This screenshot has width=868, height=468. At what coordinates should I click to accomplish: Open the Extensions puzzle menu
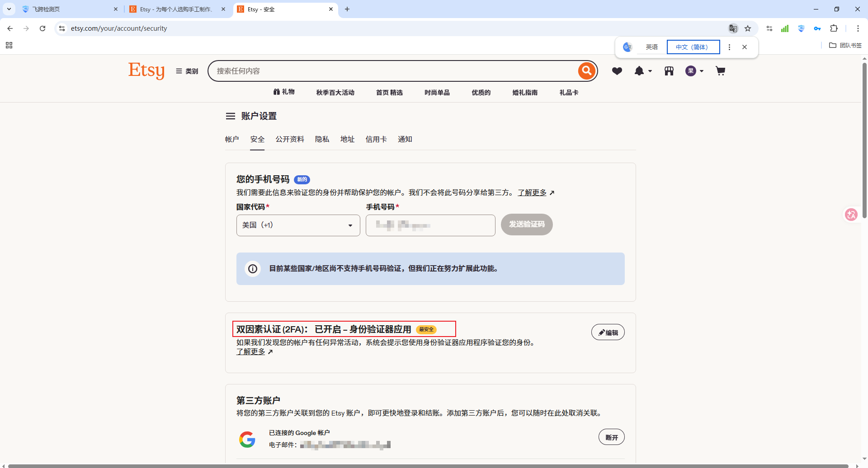click(834, 28)
